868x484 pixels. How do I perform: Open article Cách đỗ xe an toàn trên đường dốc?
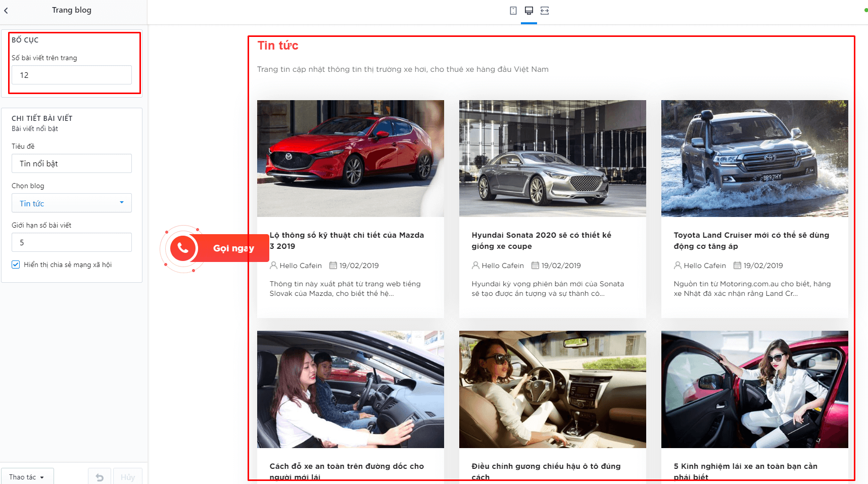pos(347,471)
